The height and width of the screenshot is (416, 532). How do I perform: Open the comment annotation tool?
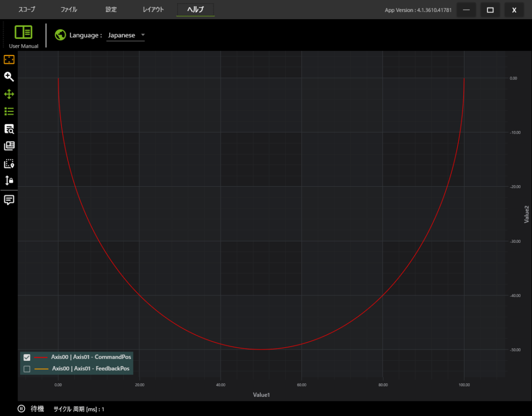pyautogui.click(x=9, y=200)
